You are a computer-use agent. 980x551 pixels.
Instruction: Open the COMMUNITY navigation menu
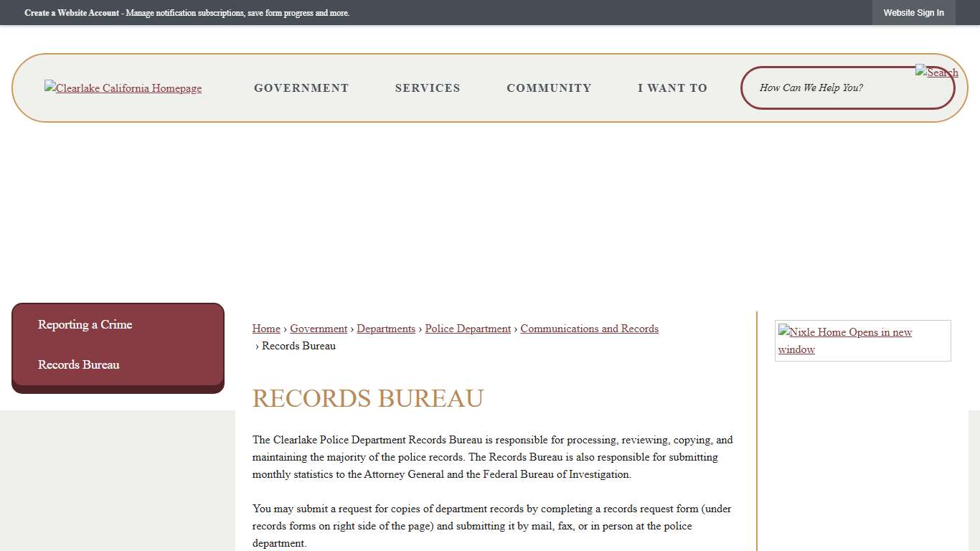[x=549, y=88]
